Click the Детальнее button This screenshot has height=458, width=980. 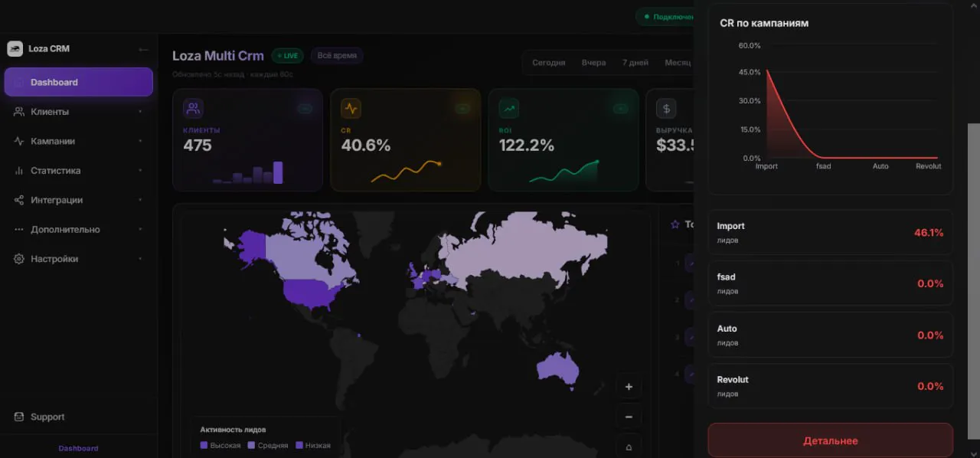[830, 440]
